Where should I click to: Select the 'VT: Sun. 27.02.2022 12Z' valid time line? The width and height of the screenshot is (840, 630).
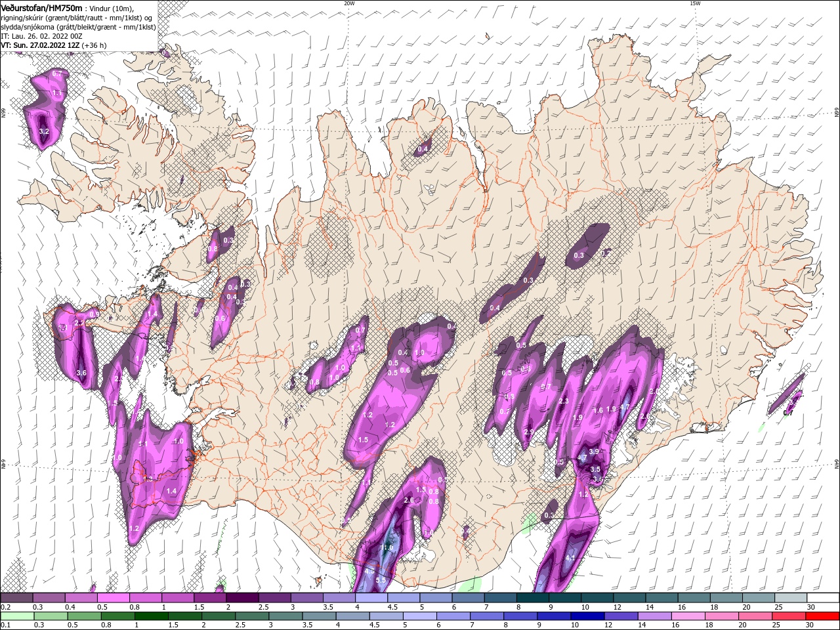click(40, 45)
